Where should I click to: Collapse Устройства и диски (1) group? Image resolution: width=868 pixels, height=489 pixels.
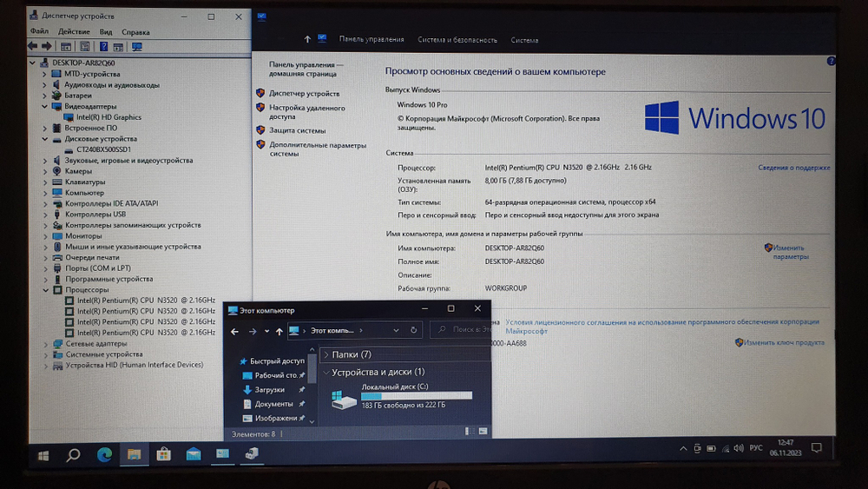[x=326, y=372]
